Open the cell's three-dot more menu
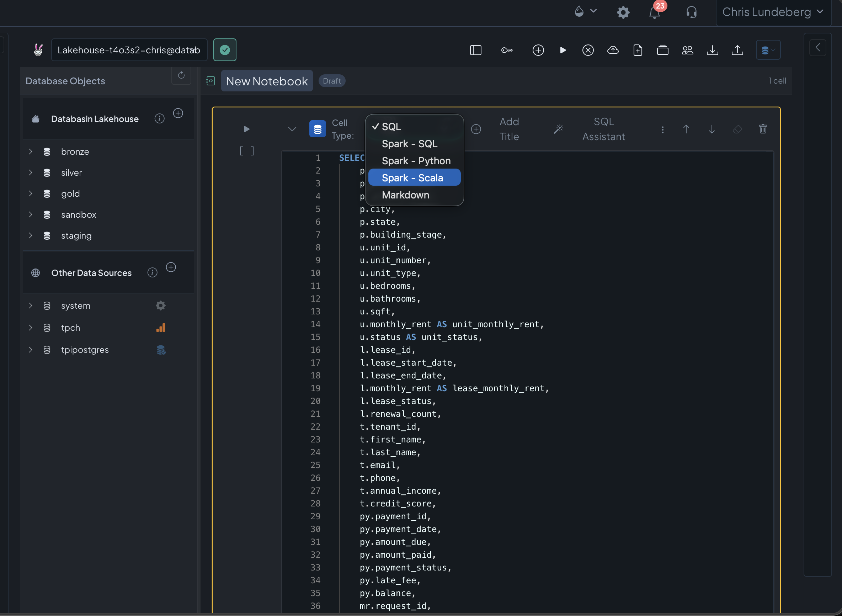This screenshot has height=616, width=842. tap(663, 129)
